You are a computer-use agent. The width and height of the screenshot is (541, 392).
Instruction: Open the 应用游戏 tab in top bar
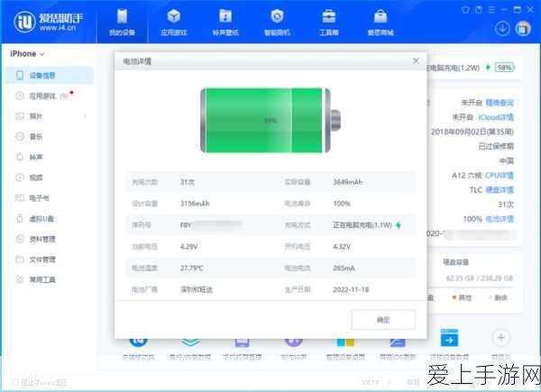click(173, 23)
